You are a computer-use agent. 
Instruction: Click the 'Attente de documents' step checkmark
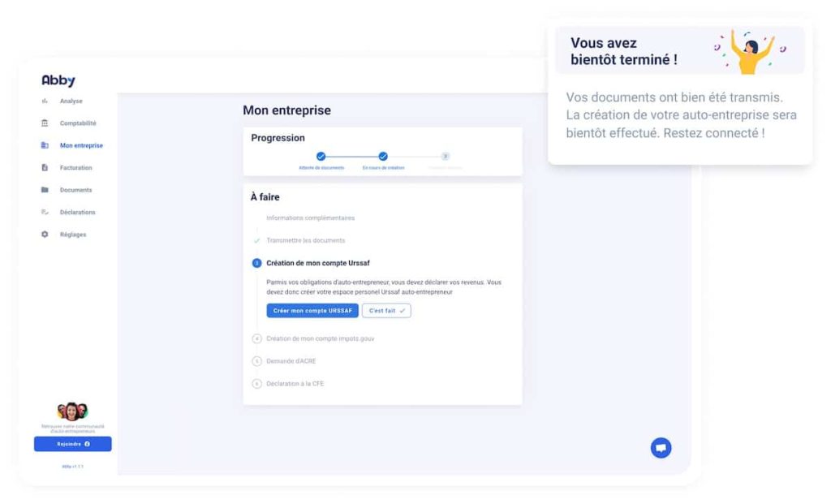[x=321, y=156]
